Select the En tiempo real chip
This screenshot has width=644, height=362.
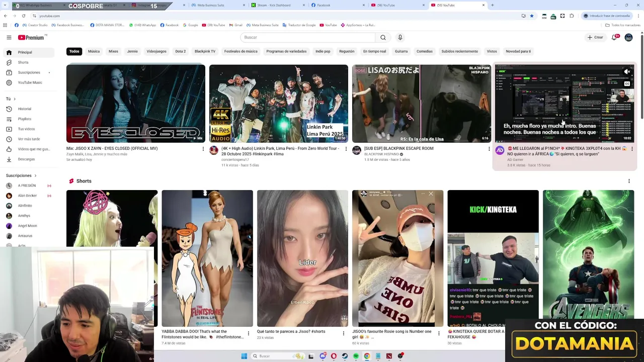[374, 51]
